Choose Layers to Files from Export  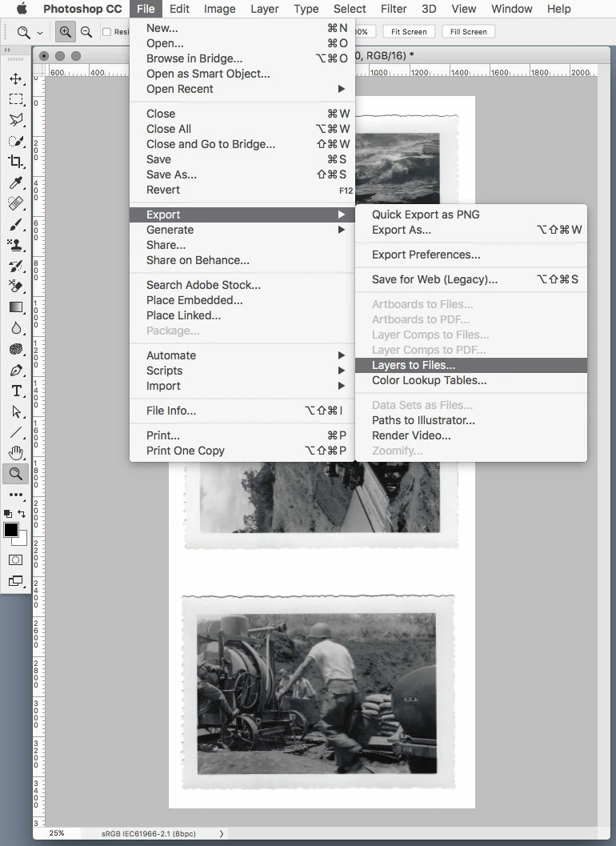pos(471,365)
